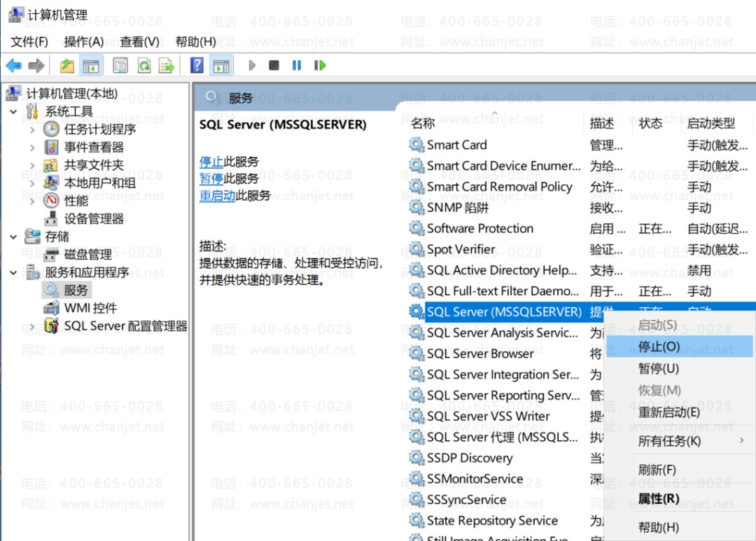Expand the 共享文件夹 node arrow
This screenshot has width=756, height=541.
pyautogui.click(x=32, y=165)
